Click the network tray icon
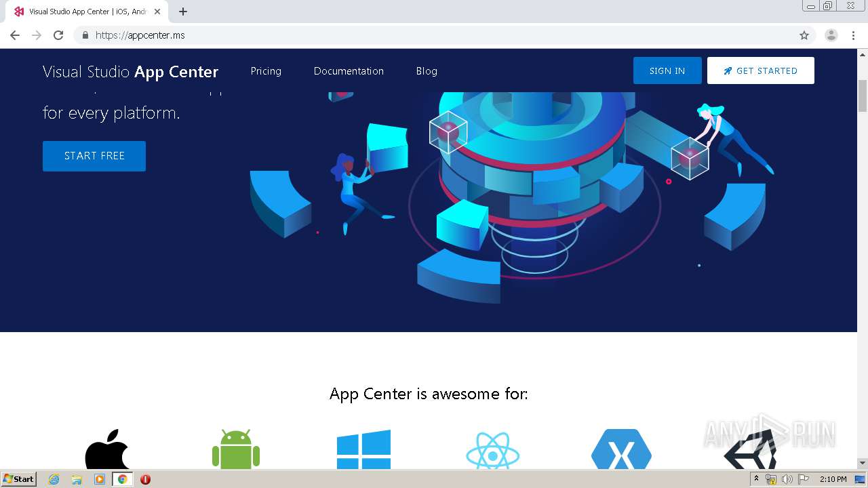 click(x=771, y=479)
